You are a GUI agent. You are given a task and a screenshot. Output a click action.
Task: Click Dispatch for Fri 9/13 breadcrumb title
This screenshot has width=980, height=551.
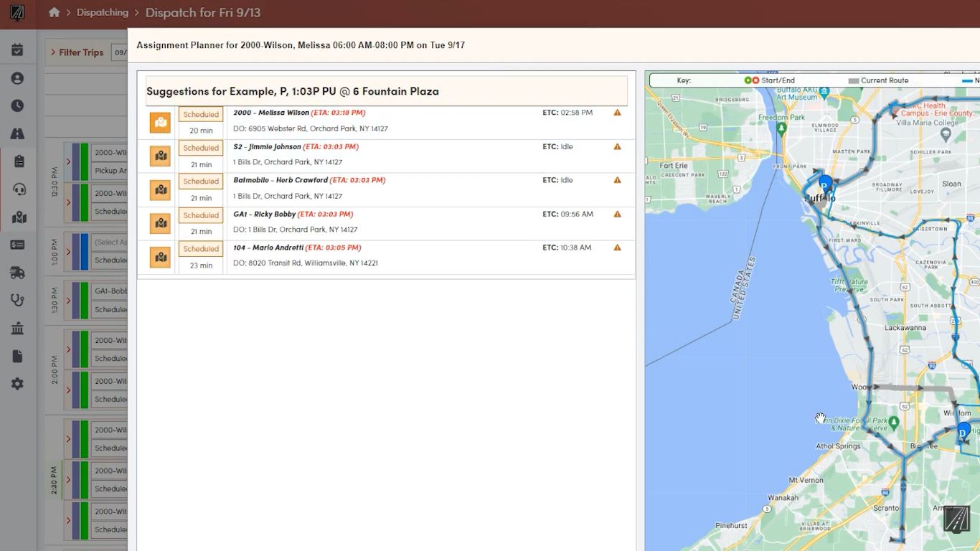click(203, 13)
